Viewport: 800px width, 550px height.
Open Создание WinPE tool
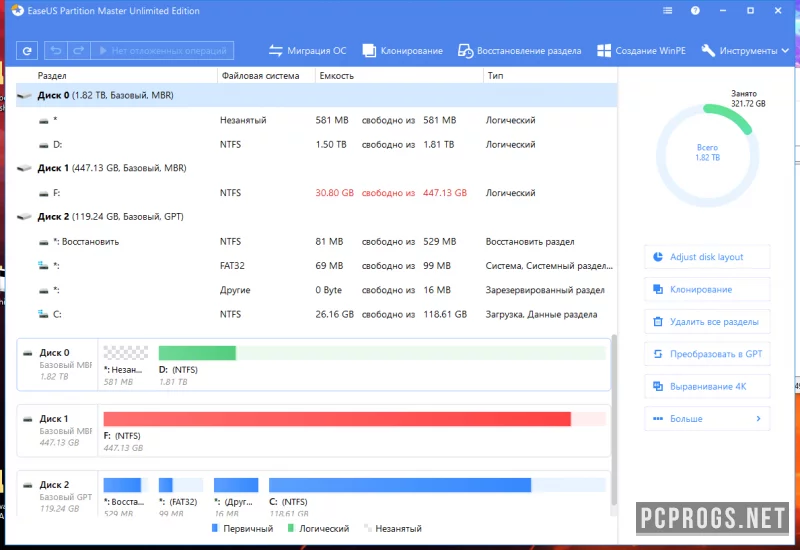[x=641, y=51]
